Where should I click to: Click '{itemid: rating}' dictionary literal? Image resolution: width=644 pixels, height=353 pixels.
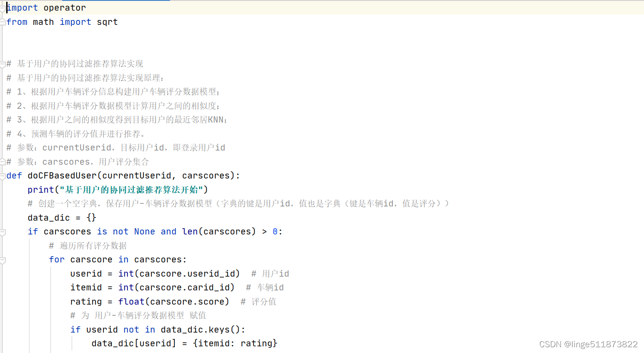pyautogui.click(x=235, y=344)
